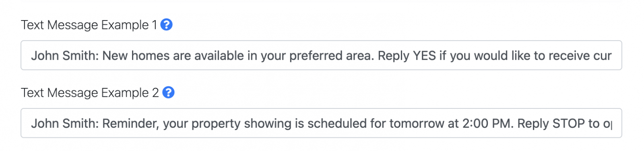
Task: Focus the Text Message Example 2 input field
Action: (321, 123)
